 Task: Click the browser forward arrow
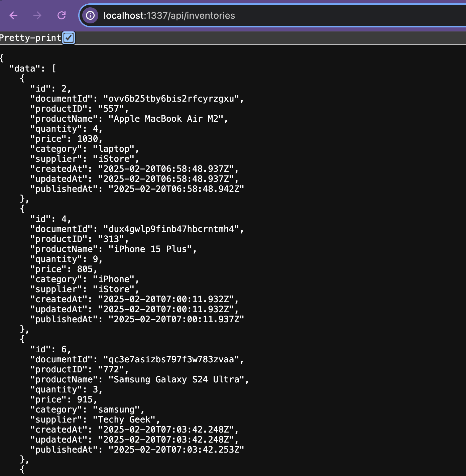37,15
